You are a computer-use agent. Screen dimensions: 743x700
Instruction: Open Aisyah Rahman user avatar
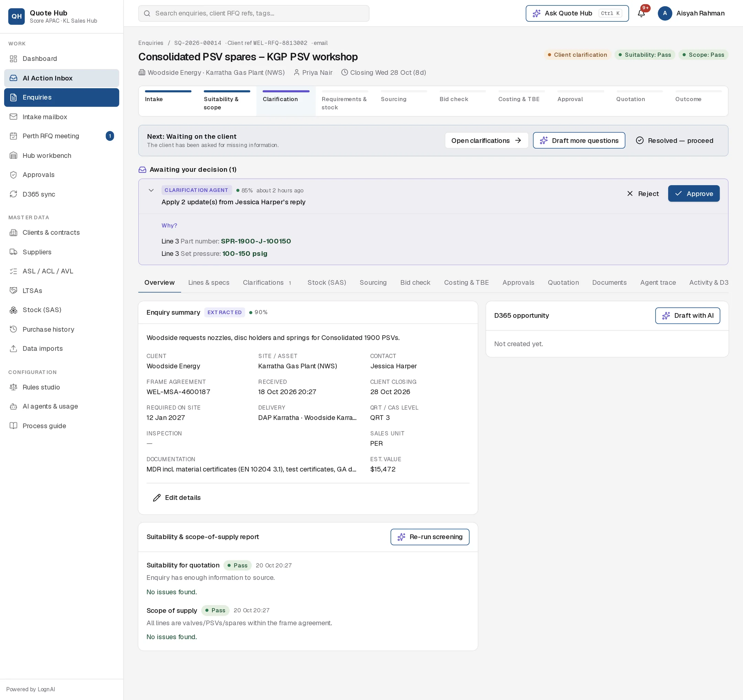click(665, 13)
